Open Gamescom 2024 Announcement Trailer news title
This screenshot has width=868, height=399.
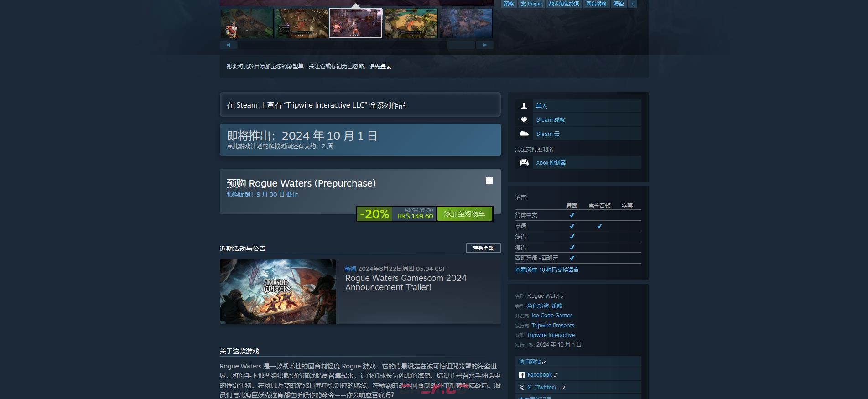[x=405, y=283]
